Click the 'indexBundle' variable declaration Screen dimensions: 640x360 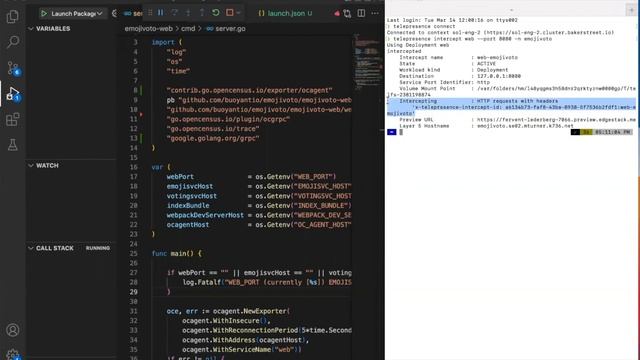pos(188,205)
